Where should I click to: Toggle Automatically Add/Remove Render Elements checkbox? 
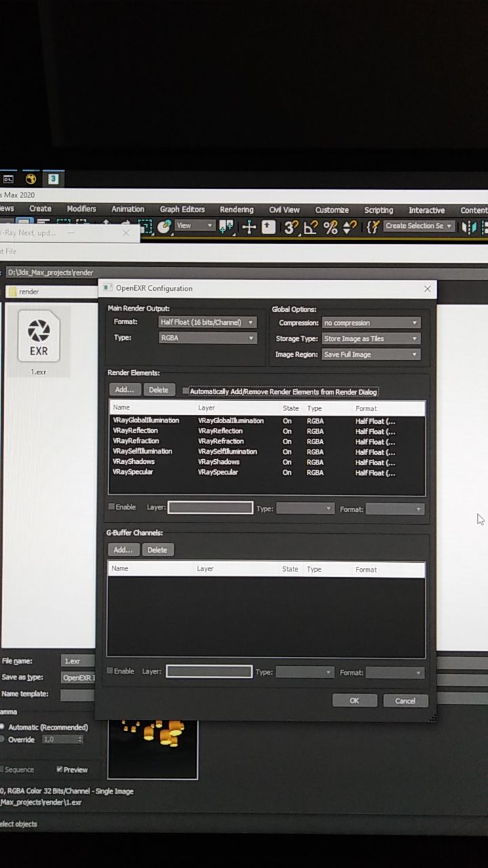click(x=186, y=391)
